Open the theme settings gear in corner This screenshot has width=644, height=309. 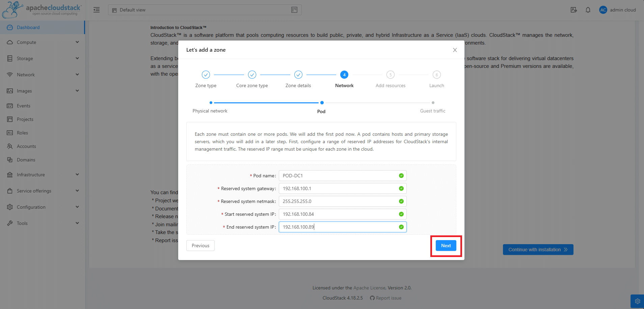[x=637, y=301]
